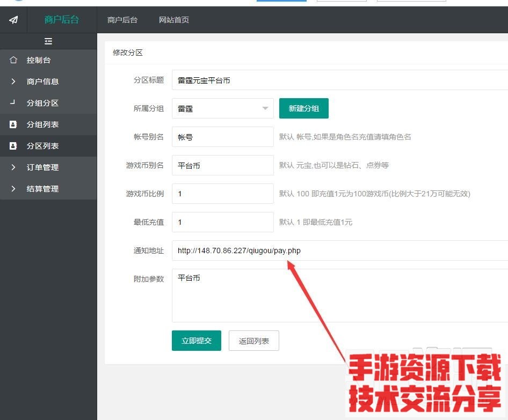The height and width of the screenshot is (420, 508).
Task: Collapse sidebar using the menu fold icon
Action: 48,41
